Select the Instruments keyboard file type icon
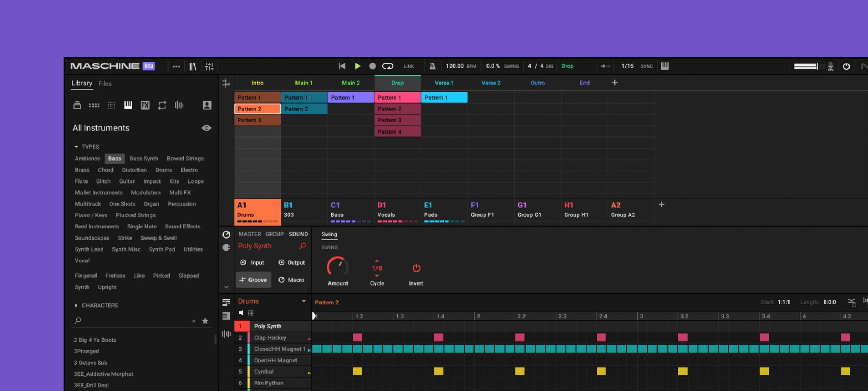 click(x=128, y=105)
